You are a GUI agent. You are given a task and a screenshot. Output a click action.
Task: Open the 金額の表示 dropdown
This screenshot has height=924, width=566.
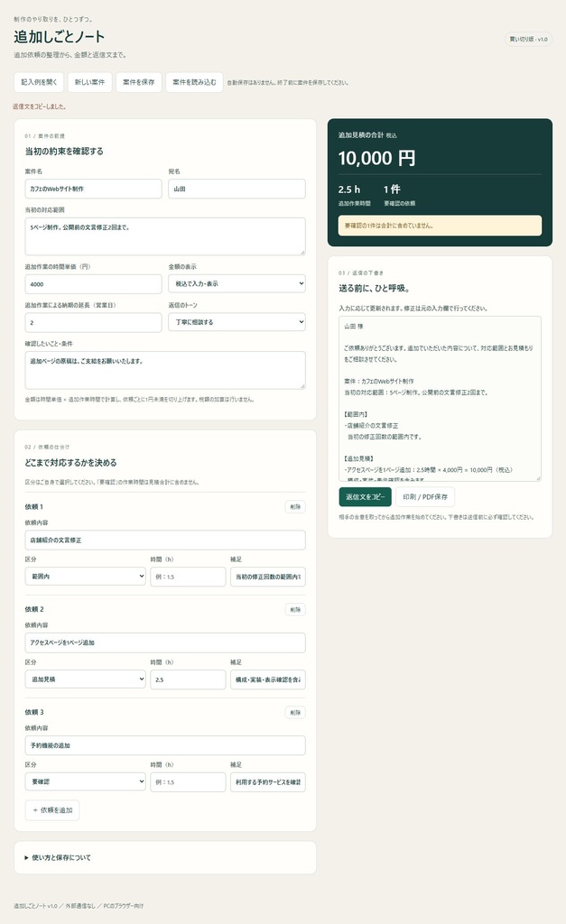click(237, 283)
